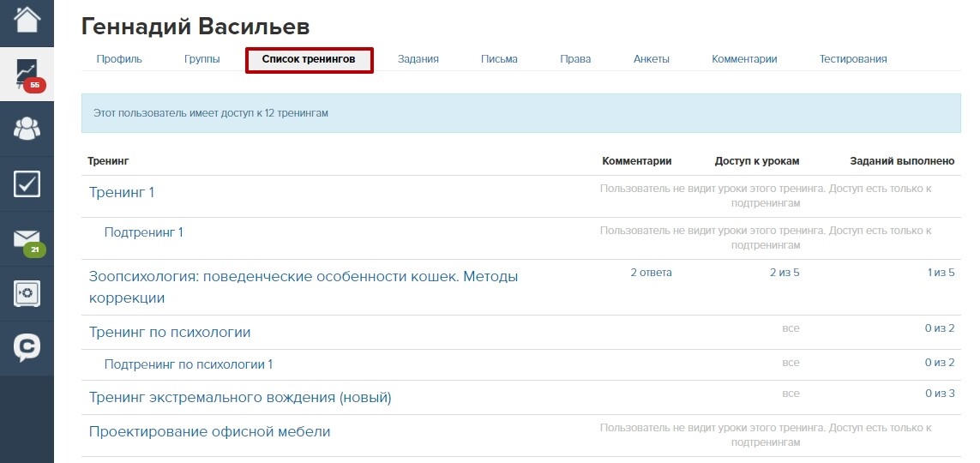Click the Заданий выполнено column header
This screenshot has height=463, width=980.
902,161
